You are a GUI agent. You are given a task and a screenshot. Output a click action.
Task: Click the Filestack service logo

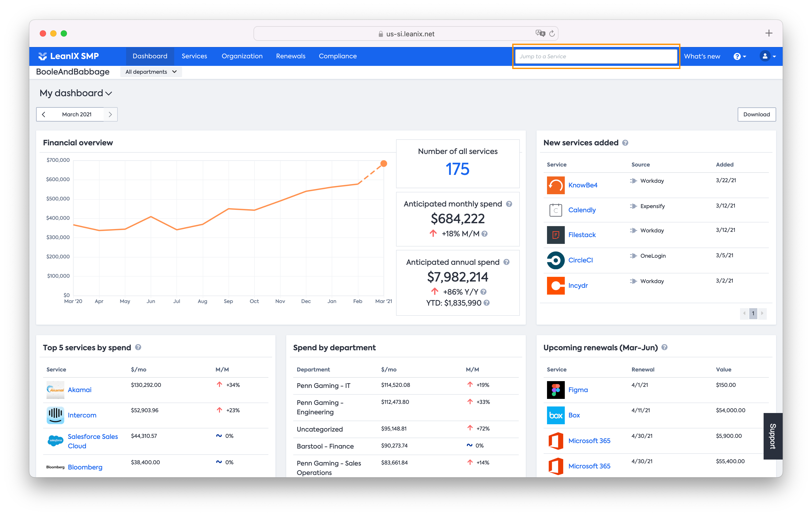pos(555,235)
